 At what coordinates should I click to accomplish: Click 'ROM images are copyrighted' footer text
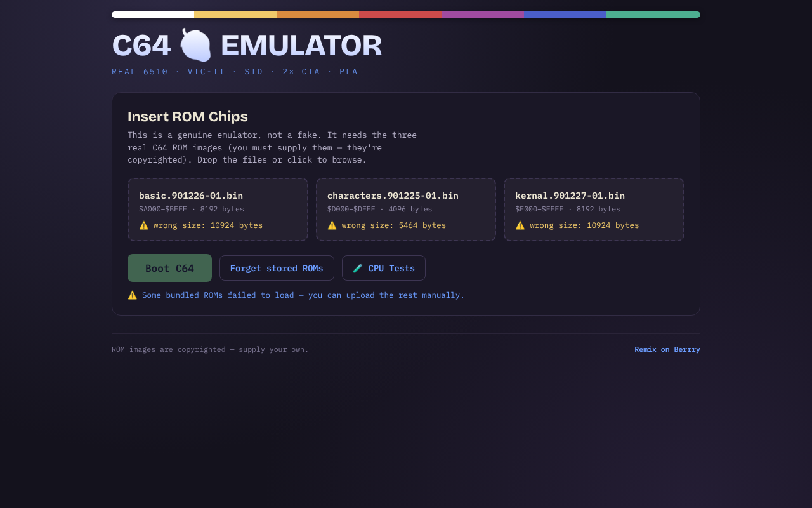(210, 349)
